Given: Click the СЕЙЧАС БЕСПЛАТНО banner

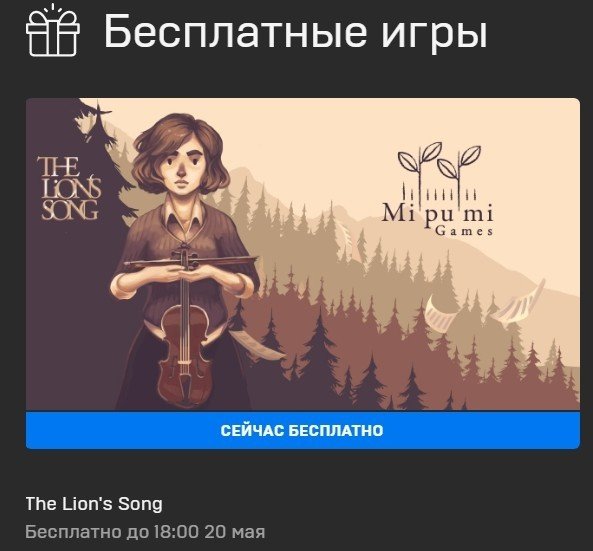Looking at the screenshot, I should (303, 430).
